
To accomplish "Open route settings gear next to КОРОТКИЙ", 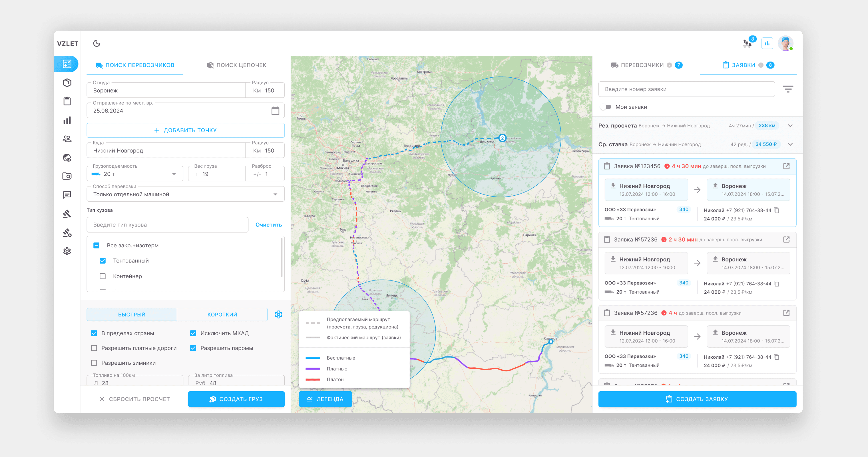I will click(x=278, y=314).
